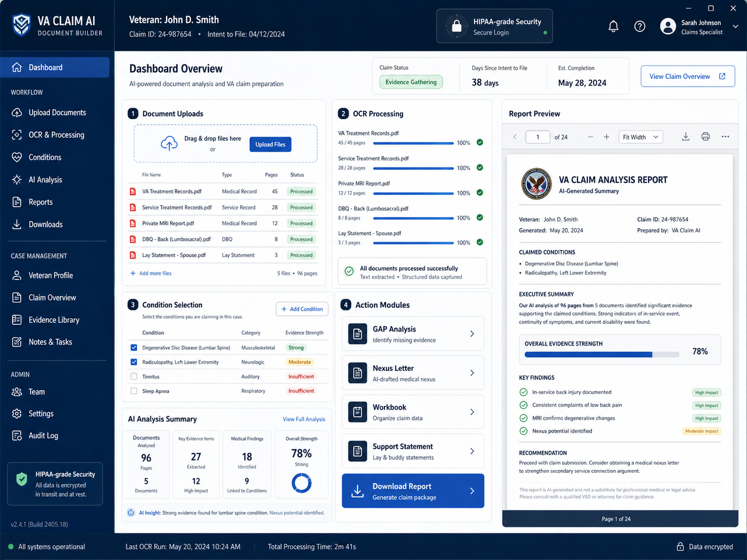The width and height of the screenshot is (747, 560).
Task: Click the GAP Analysis document icon
Action: click(x=358, y=334)
